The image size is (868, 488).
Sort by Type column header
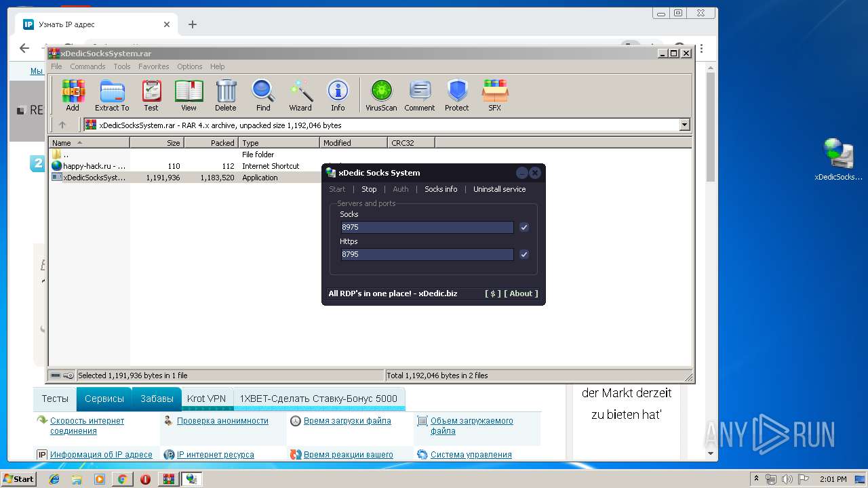pos(279,142)
